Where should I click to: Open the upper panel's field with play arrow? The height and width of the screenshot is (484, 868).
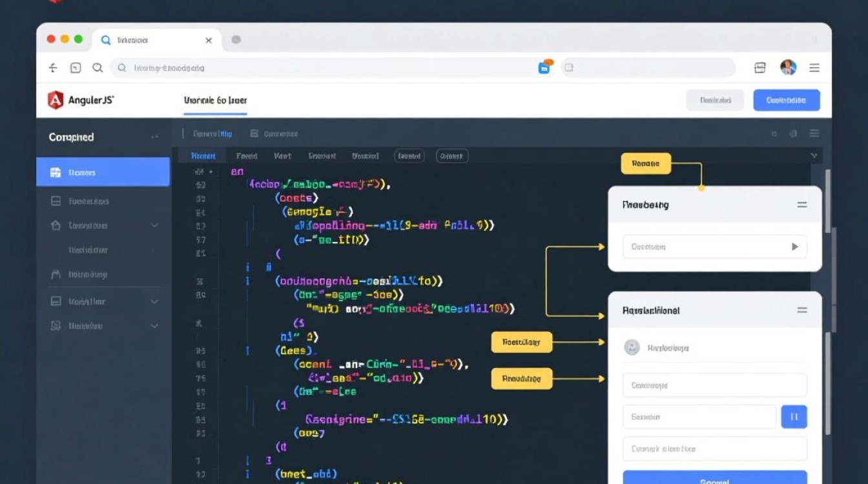[714, 247]
